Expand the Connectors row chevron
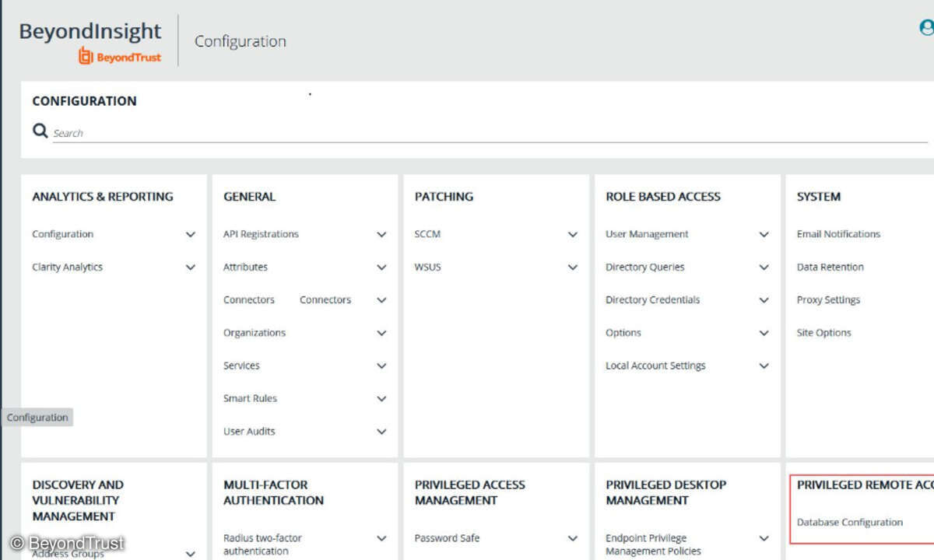 (381, 299)
